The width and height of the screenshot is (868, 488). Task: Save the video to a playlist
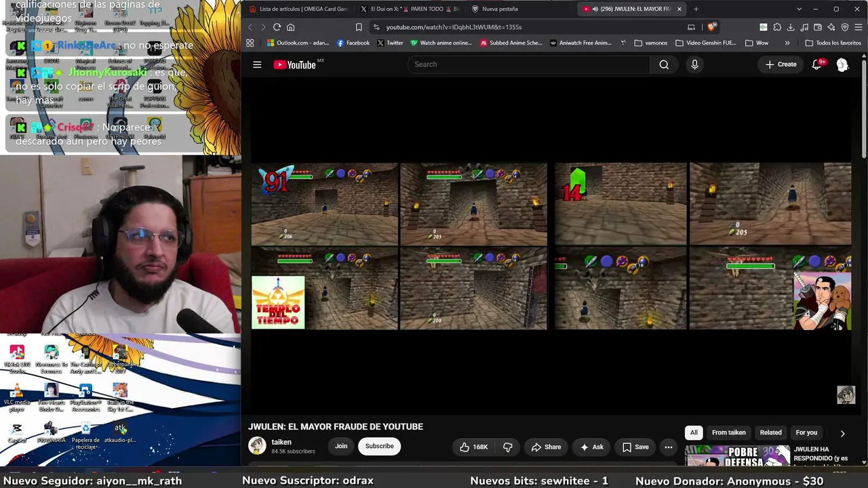(635, 447)
